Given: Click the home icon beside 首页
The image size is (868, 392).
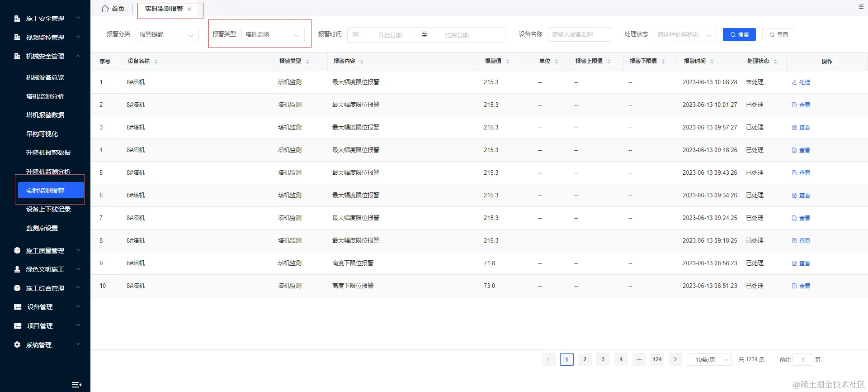Looking at the screenshot, I should pos(105,9).
